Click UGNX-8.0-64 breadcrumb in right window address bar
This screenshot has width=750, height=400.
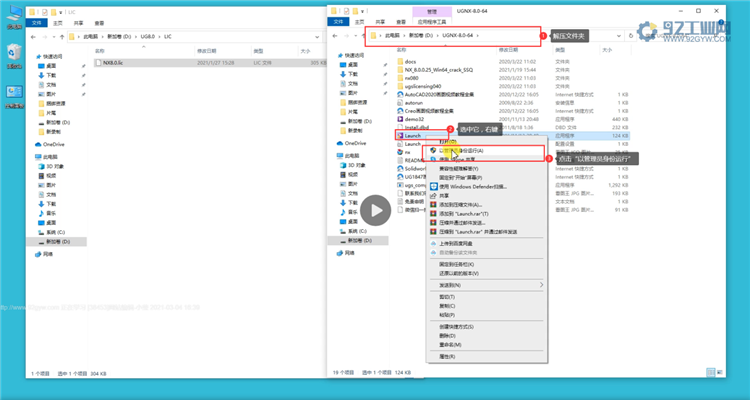pos(457,36)
